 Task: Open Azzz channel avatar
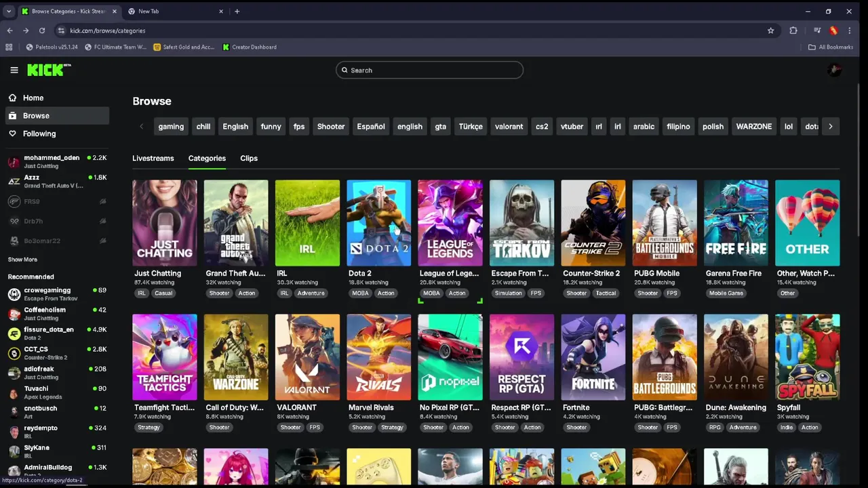coord(14,181)
